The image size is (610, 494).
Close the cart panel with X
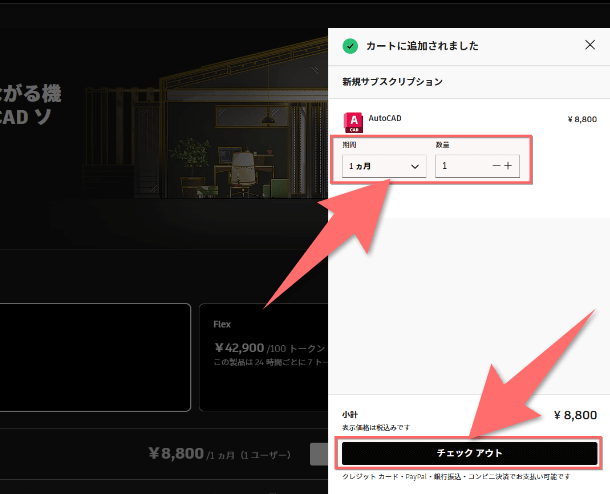point(590,45)
